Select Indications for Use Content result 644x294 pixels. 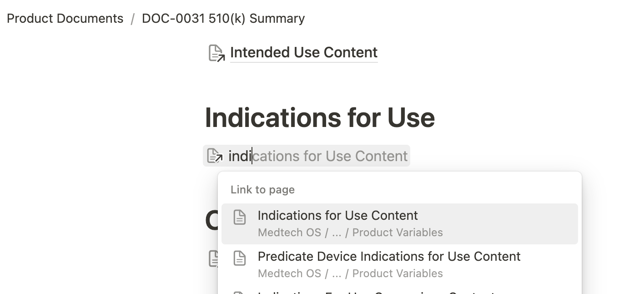point(337,215)
